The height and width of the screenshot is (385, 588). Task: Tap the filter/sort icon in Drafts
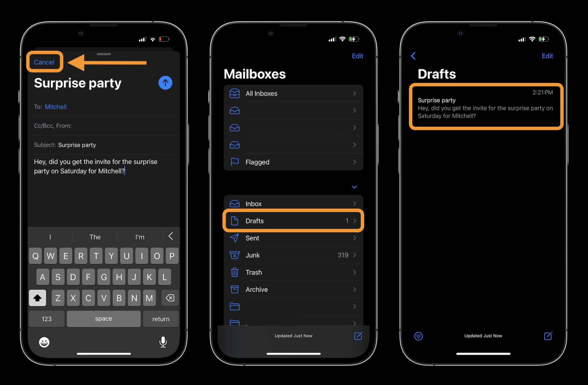click(418, 336)
